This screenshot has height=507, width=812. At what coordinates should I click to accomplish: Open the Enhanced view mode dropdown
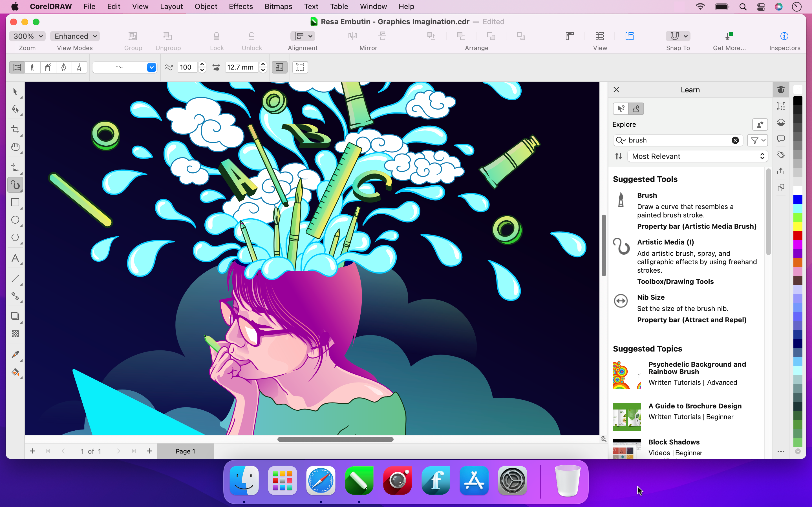(x=74, y=36)
